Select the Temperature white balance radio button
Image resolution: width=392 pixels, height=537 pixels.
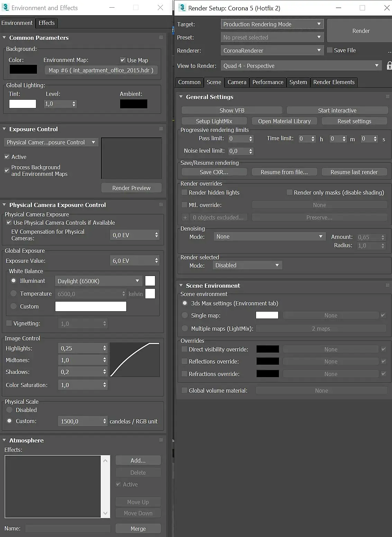13,293
